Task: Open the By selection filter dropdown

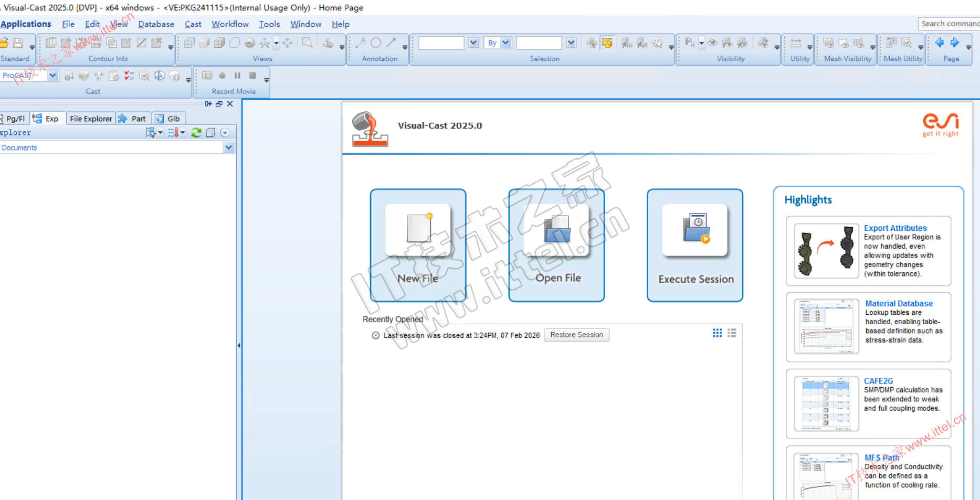Action: click(x=505, y=43)
